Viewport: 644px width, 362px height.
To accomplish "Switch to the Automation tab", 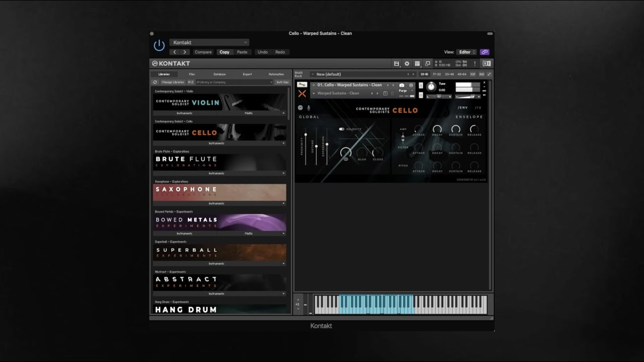I will 276,74.
